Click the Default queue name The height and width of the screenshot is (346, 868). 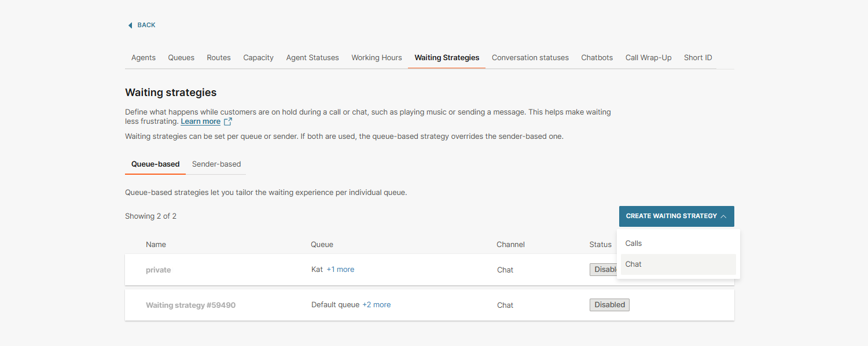pyautogui.click(x=336, y=305)
